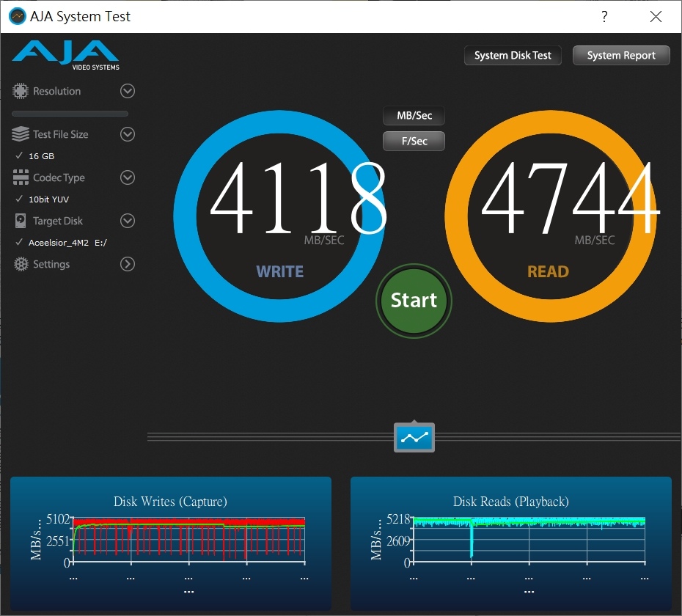
Task: Open the System Report view
Action: (621, 55)
